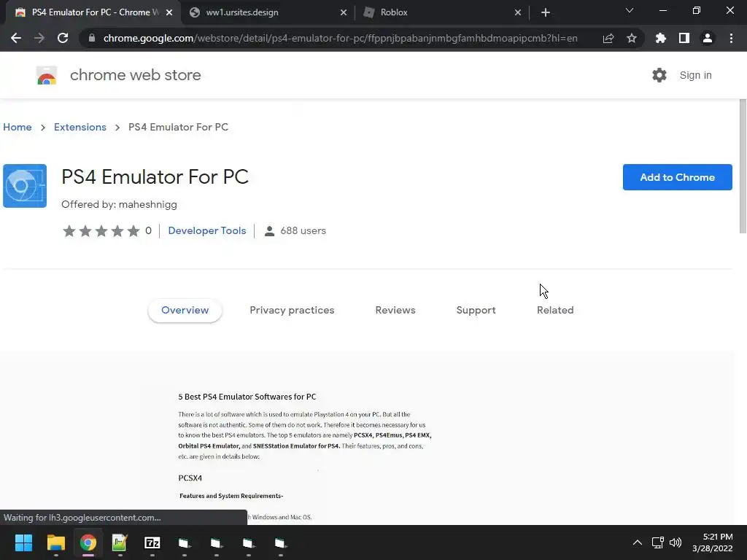747x560 pixels.
Task: Switch to the Roblox tab
Action: point(442,12)
